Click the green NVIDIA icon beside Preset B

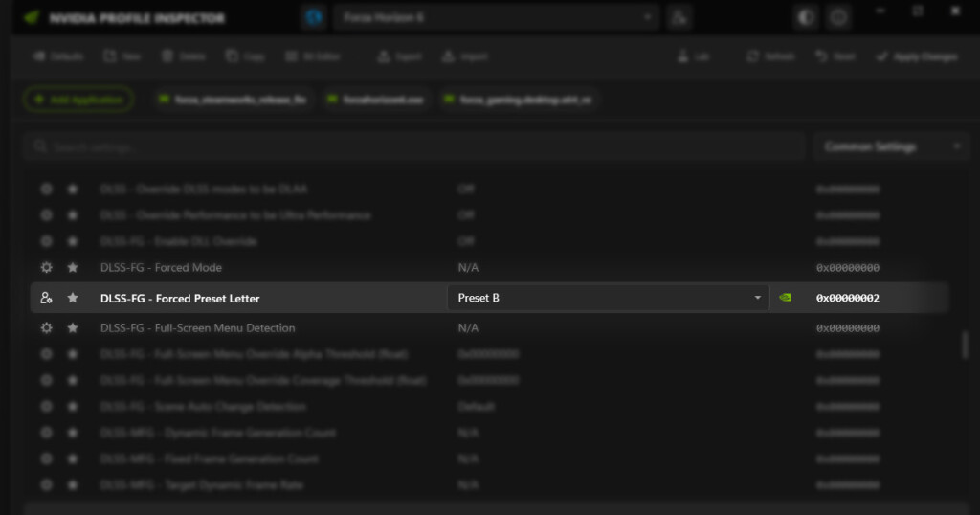(785, 298)
